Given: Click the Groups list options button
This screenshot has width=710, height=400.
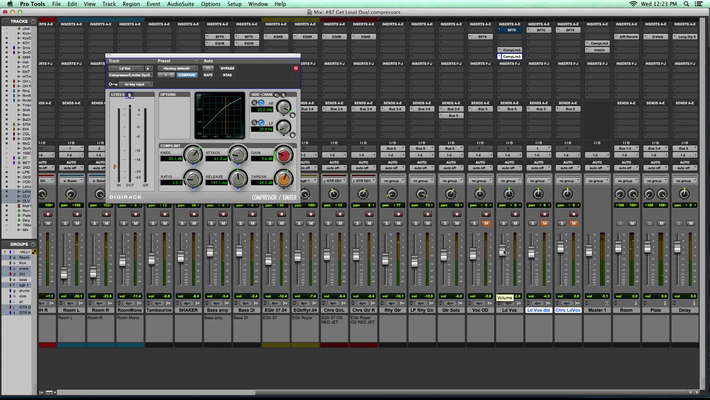Looking at the screenshot, I should point(33,244).
